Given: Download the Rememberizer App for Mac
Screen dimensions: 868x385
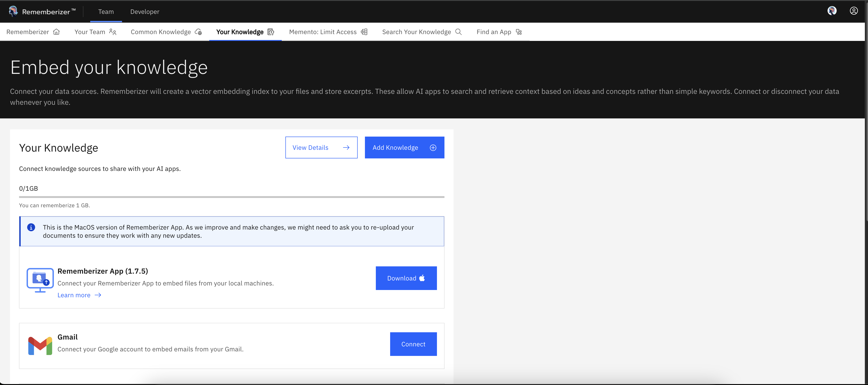Looking at the screenshot, I should 406,278.
